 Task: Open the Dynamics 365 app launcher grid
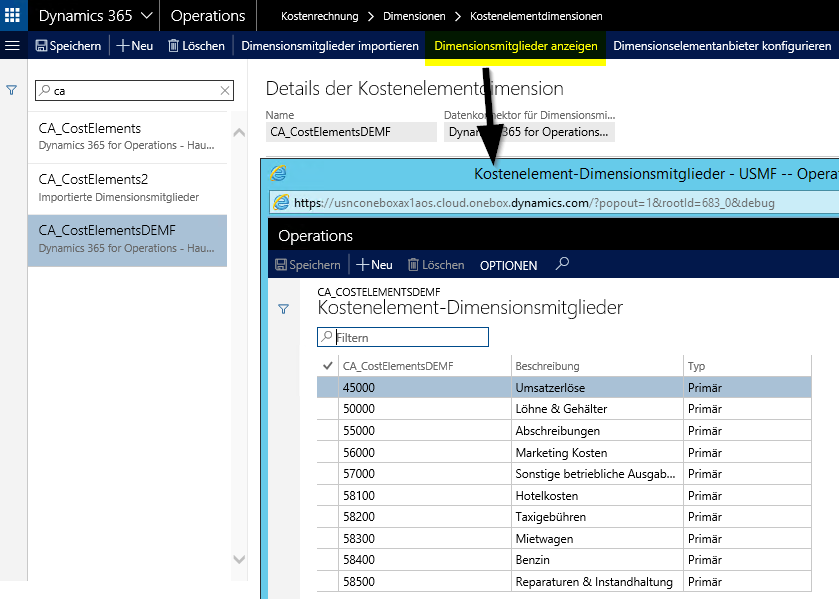pyautogui.click(x=13, y=16)
